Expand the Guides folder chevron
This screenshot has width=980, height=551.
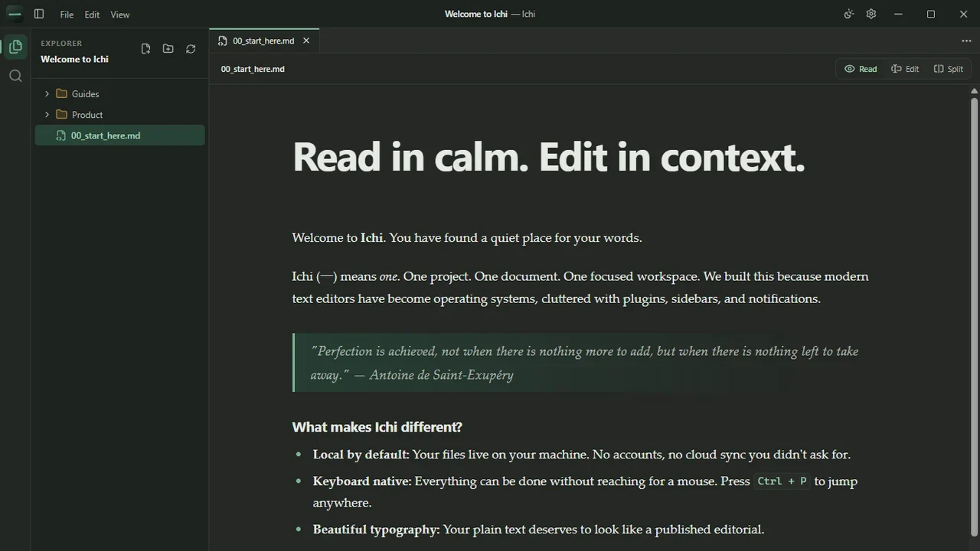47,93
